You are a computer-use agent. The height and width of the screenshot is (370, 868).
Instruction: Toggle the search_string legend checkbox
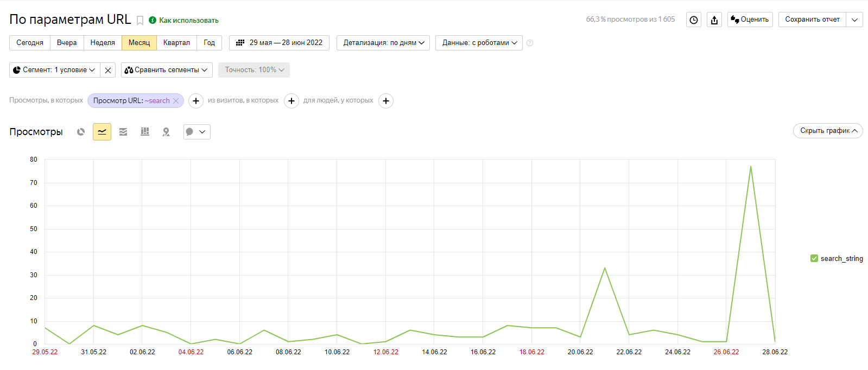(814, 259)
